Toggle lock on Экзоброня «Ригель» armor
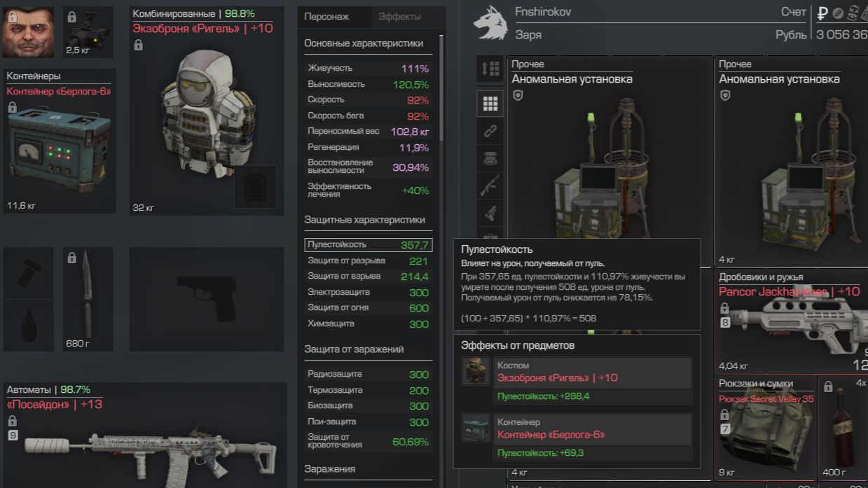868x488 pixels. (138, 45)
